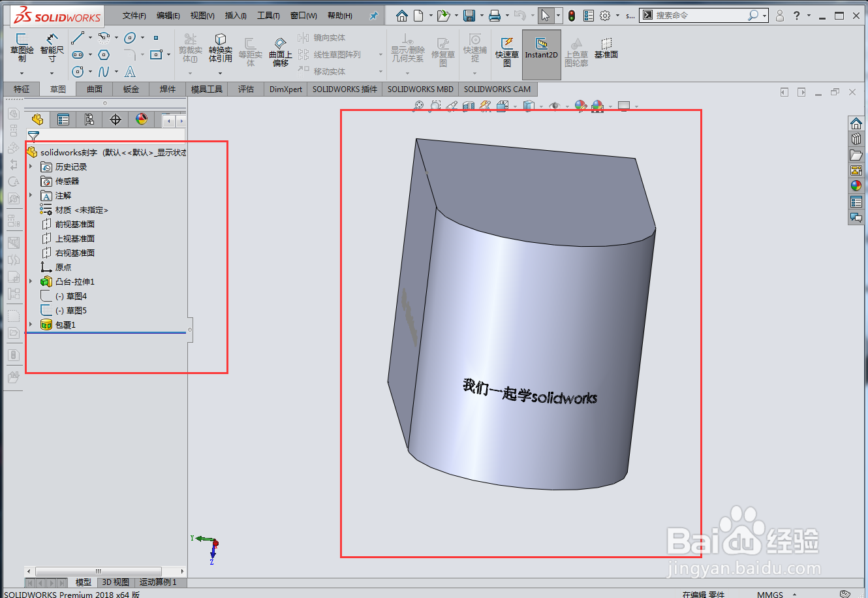Toggle the 快速草图 rapid sketch button

click(507, 51)
